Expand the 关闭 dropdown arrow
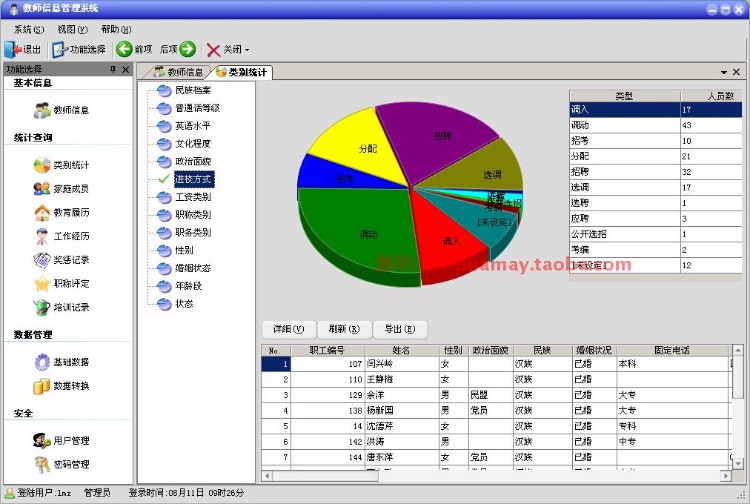750x504 pixels. tap(247, 50)
